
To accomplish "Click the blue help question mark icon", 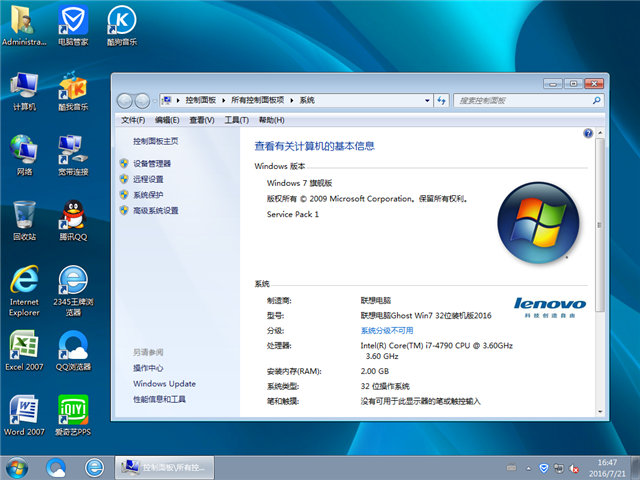I will click(587, 133).
